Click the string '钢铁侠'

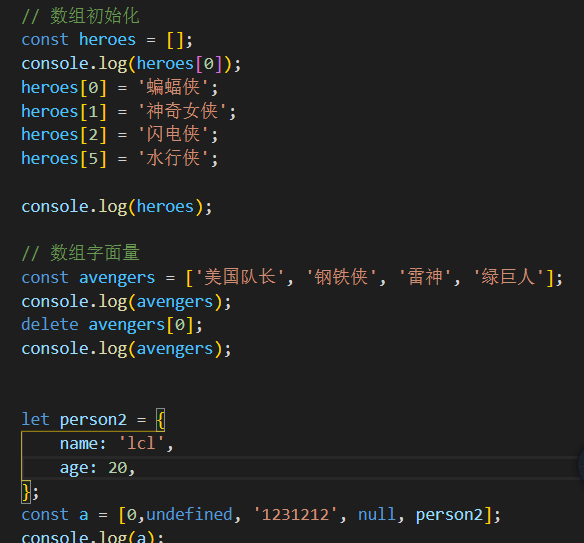click(x=342, y=277)
